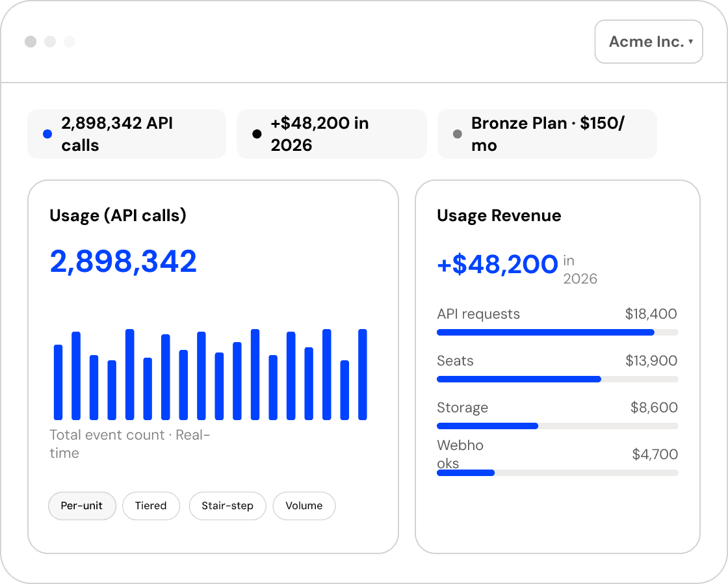
Task: Click the black dot in +$48,200 chip
Action: click(257, 134)
